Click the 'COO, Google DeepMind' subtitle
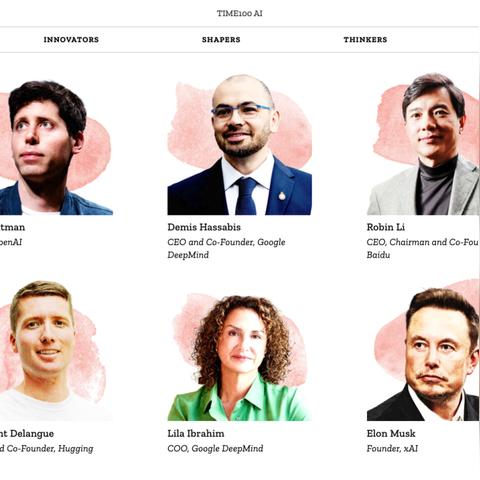This screenshot has height=480, width=480. click(x=215, y=449)
